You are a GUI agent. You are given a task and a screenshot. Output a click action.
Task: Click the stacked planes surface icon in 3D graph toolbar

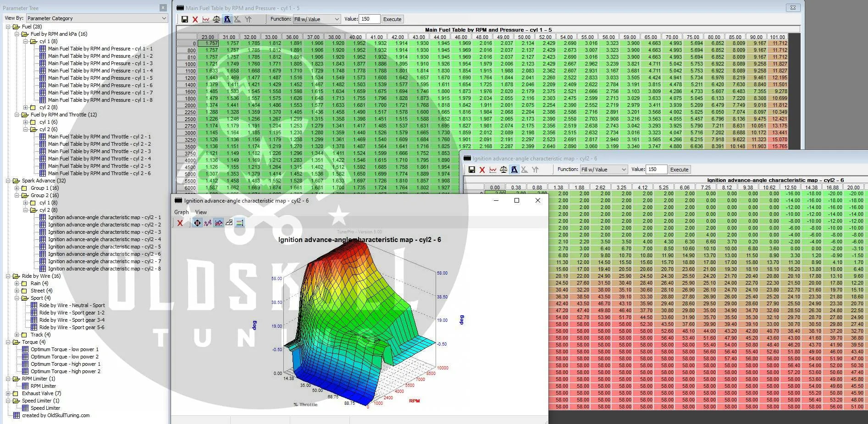(229, 223)
